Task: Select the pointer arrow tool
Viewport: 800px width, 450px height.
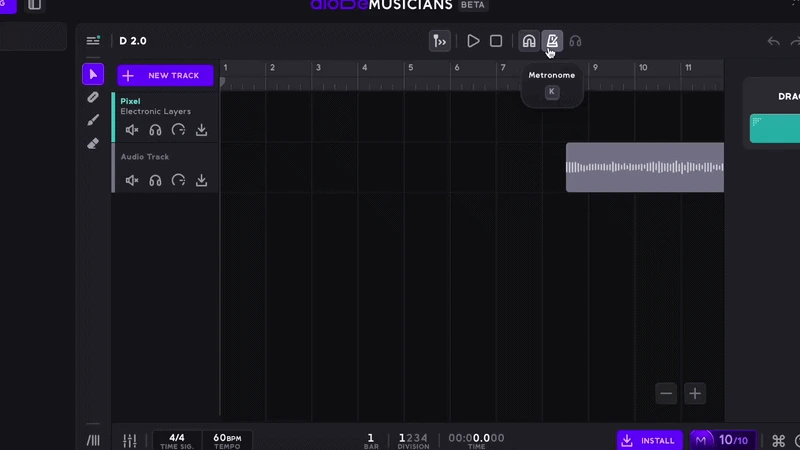Action: [x=93, y=75]
